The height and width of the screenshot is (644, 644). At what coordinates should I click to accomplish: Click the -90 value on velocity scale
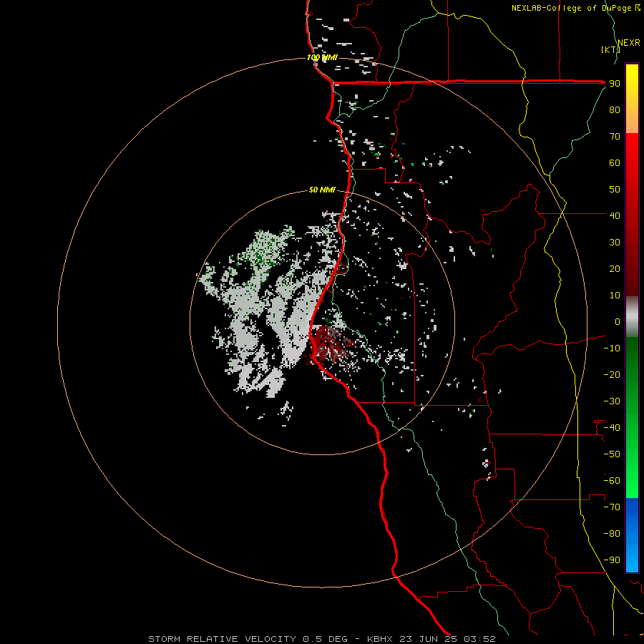pyautogui.click(x=612, y=560)
